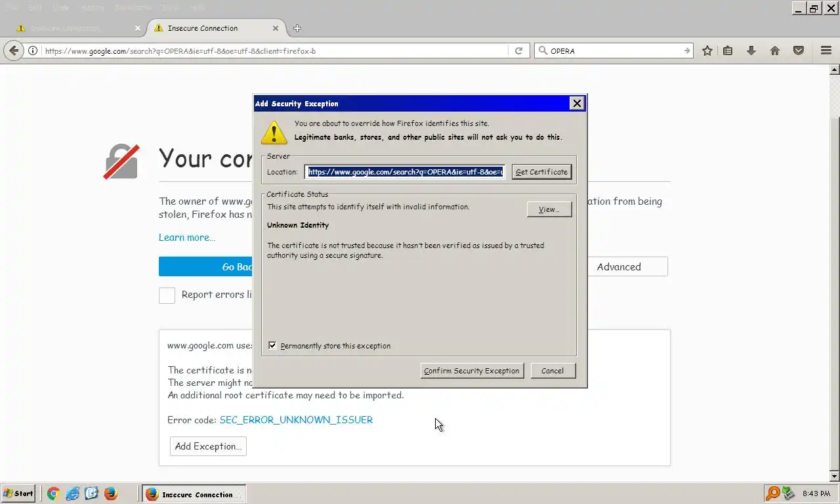Image resolution: width=840 pixels, height=504 pixels.
Task: Open the Learn more… link
Action: click(187, 238)
